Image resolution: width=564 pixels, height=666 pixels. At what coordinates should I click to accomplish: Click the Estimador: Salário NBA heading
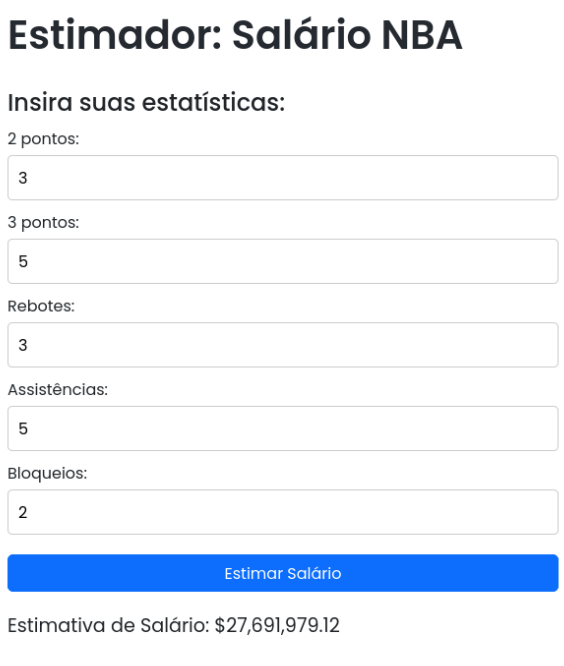tap(235, 35)
